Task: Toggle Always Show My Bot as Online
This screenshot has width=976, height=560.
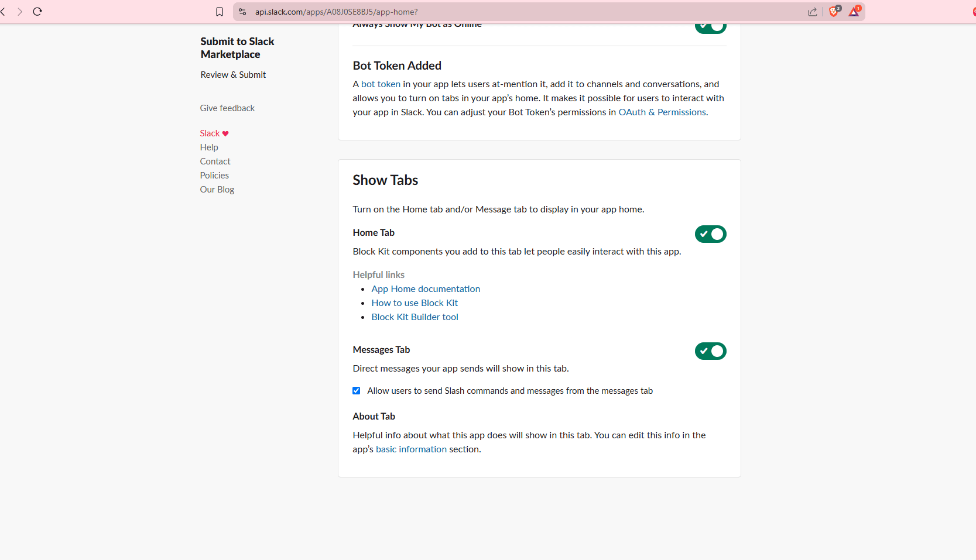Action: [710, 27]
